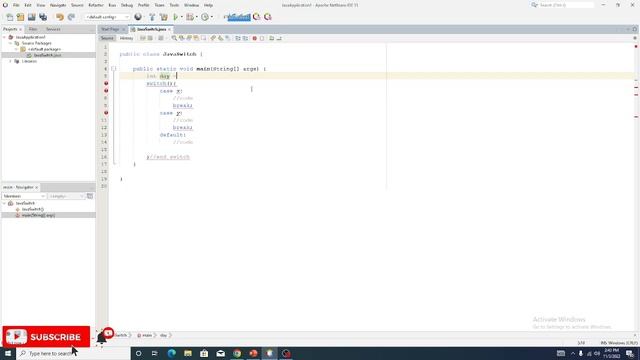Click the History view button
The image size is (640, 360).
click(127, 38)
